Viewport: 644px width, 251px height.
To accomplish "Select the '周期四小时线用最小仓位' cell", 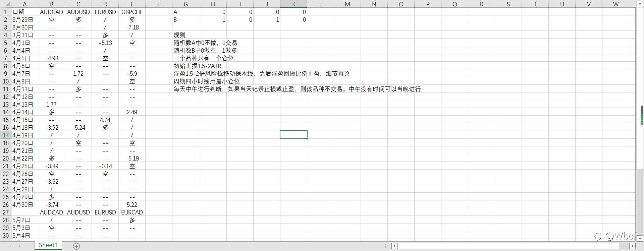I will 207,81.
